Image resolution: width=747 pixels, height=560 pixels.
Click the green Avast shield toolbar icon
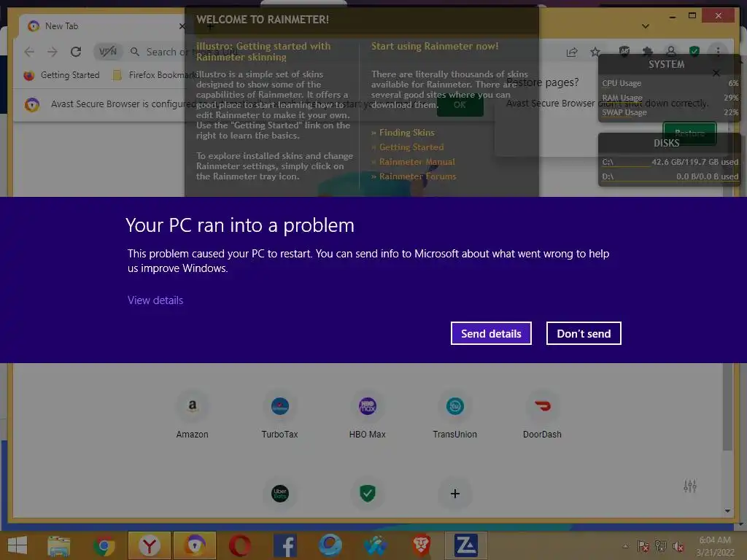click(x=694, y=51)
